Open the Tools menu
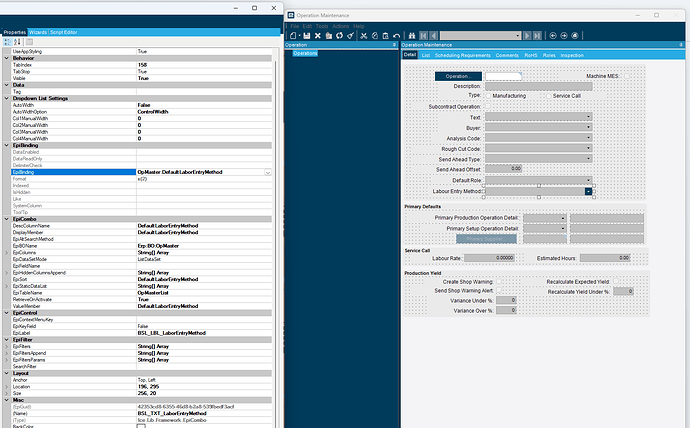 click(x=322, y=26)
